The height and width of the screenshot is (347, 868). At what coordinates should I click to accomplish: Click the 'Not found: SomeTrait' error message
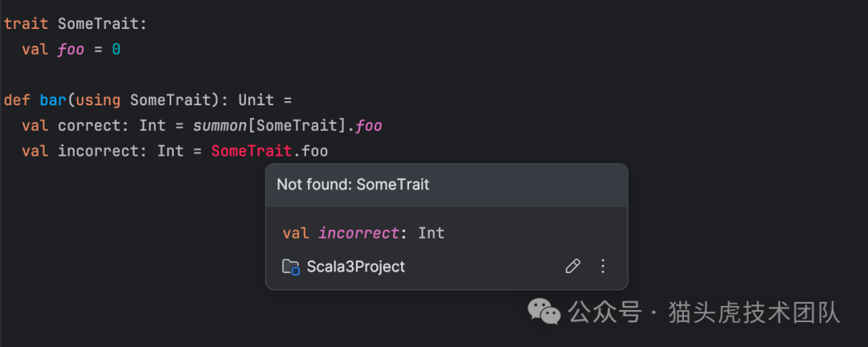pos(353,185)
